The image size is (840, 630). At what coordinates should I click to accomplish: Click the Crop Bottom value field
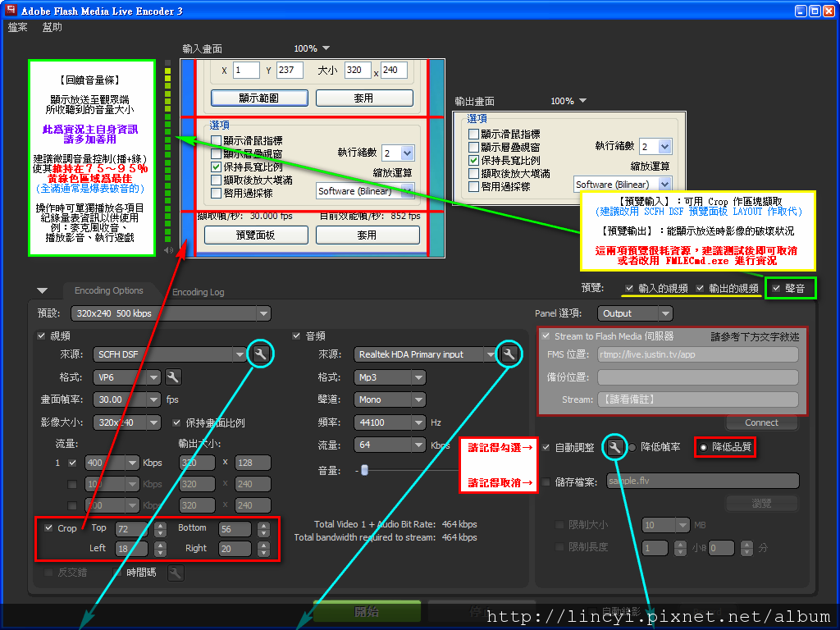pyautogui.click(x=235, y=529)
